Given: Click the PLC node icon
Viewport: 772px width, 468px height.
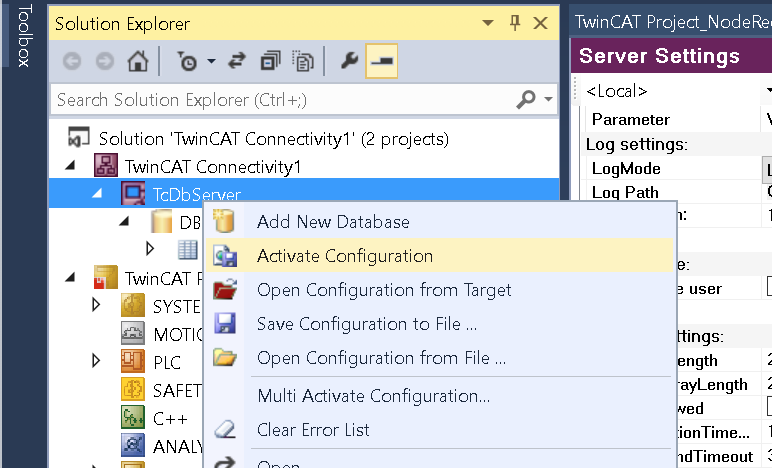Looking at the screenshot, I should coord(133,361).
